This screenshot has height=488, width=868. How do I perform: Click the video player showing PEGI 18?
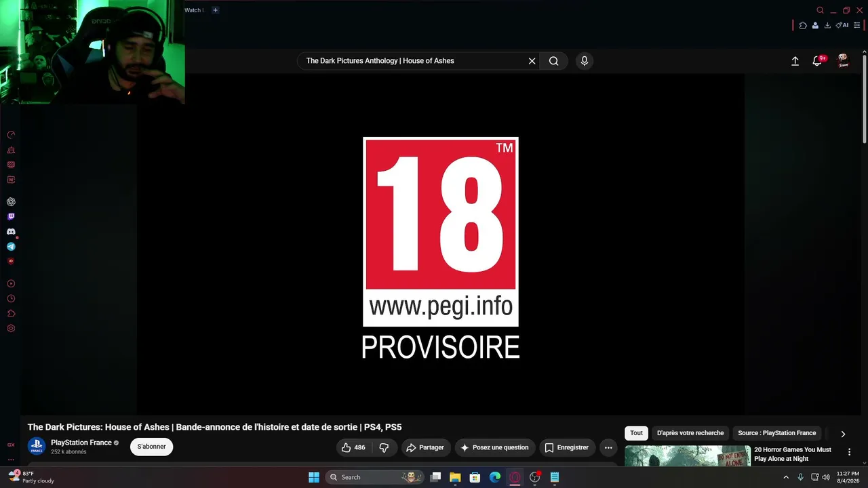pos(441,244)
